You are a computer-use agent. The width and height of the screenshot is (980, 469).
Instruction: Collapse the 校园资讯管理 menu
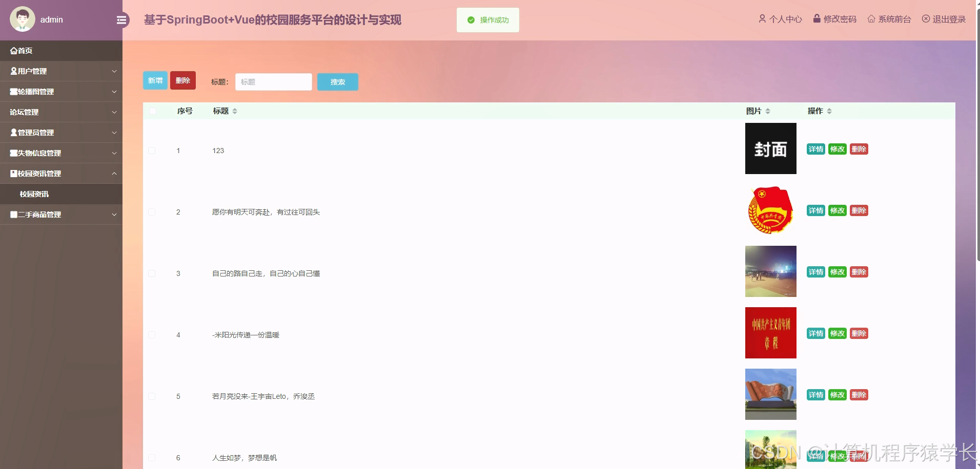tap(62, 174)
